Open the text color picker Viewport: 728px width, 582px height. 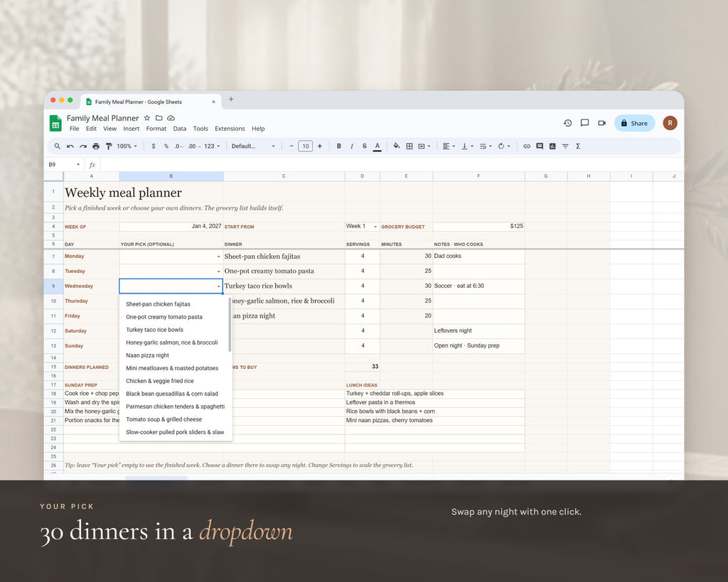[378, 146]
